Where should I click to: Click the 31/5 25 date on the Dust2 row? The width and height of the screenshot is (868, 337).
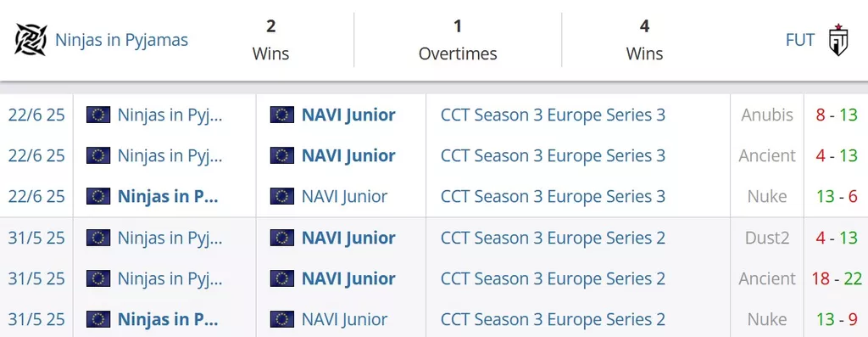[x=36, y=238]
